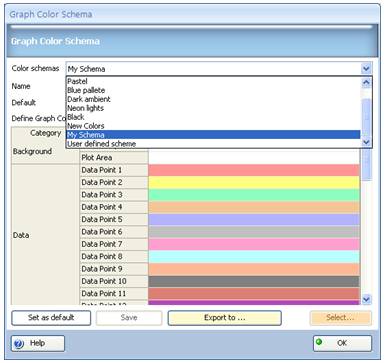This screenshot has width=385, height=363.
Task: Click the Data Point 10 dark gray swatch
Action: coord(254,281)
